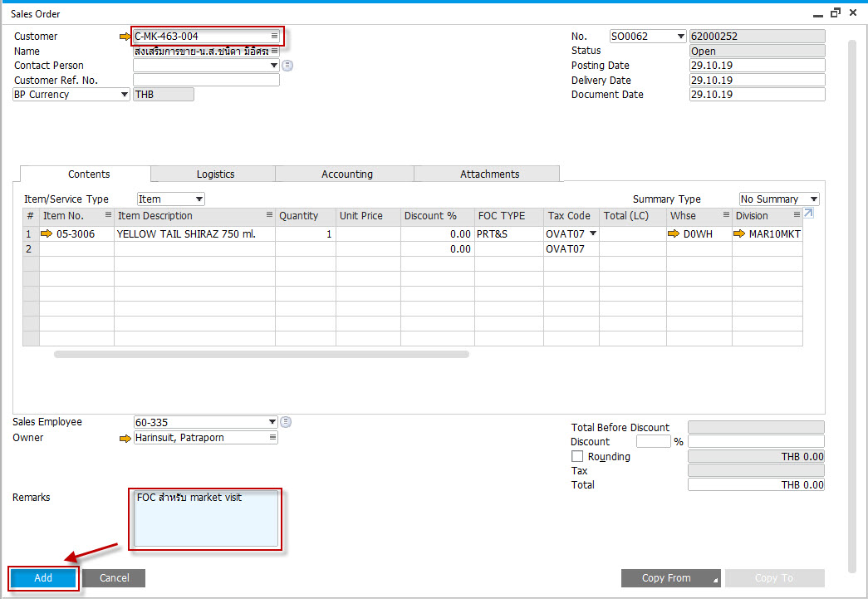
Task: Open Customer code choose-from-list icon
Action: coord(274,36)
